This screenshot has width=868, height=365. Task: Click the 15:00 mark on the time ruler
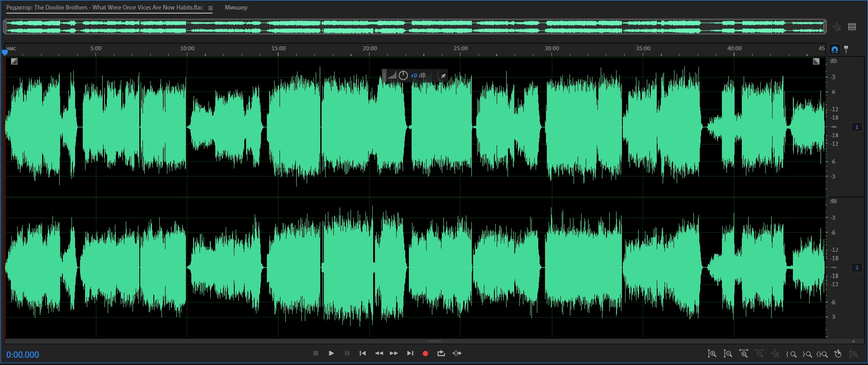coord(279,48)
